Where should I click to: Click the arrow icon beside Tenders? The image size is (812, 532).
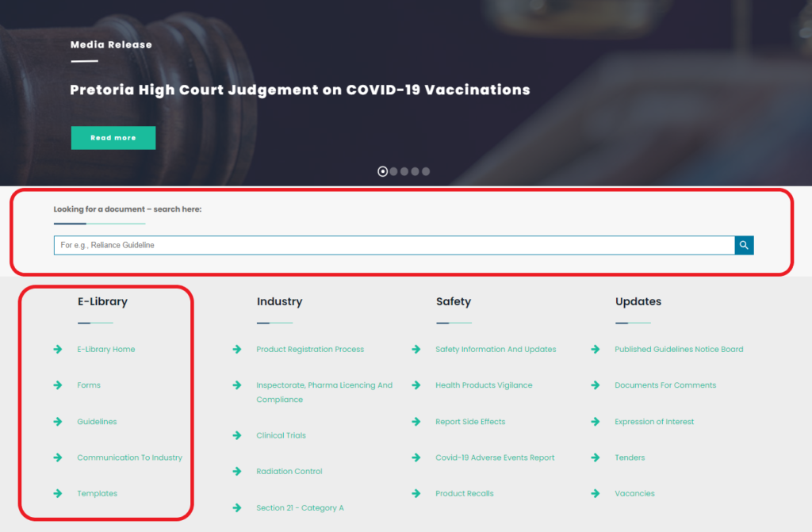point(596,457)
